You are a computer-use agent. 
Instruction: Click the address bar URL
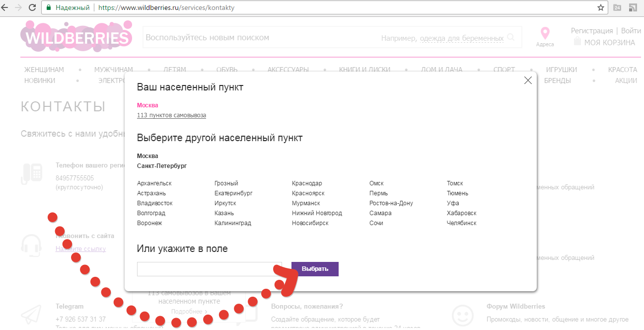point(166,8)
